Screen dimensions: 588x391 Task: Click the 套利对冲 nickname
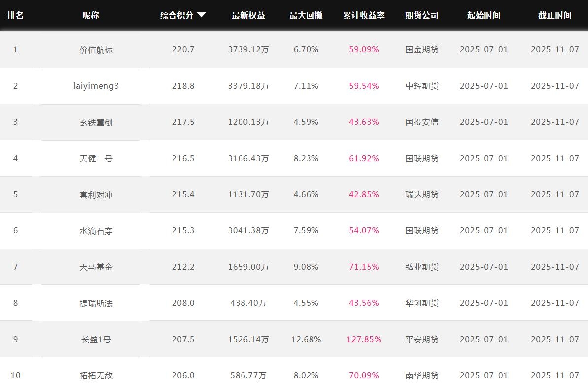(x=96, y=195)
